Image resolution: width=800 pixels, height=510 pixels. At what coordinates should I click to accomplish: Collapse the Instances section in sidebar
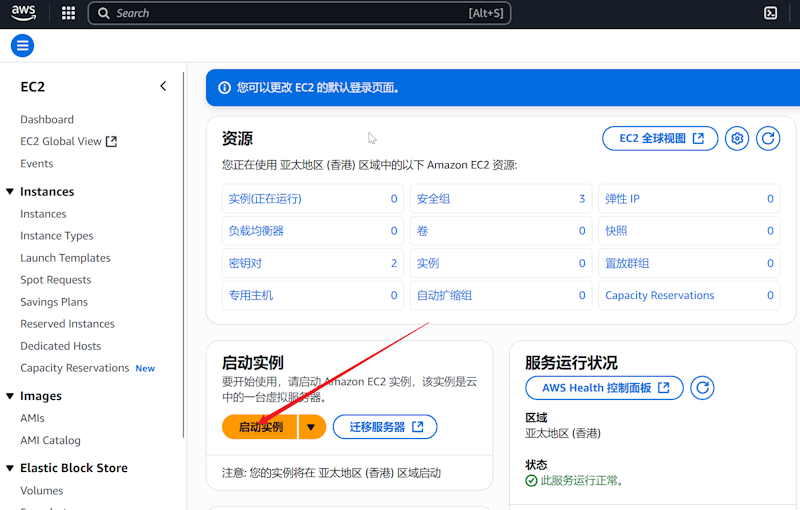pos(10,192)
